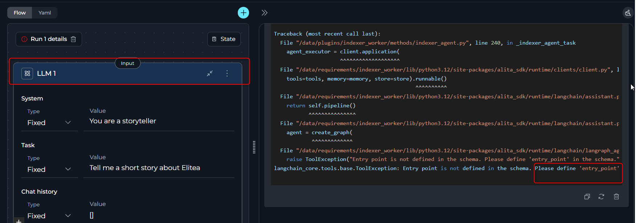The width and height of the screenshot is (644, 223).
Task: Click the panel resize divider handle
Action: click(x=254, y=147)
